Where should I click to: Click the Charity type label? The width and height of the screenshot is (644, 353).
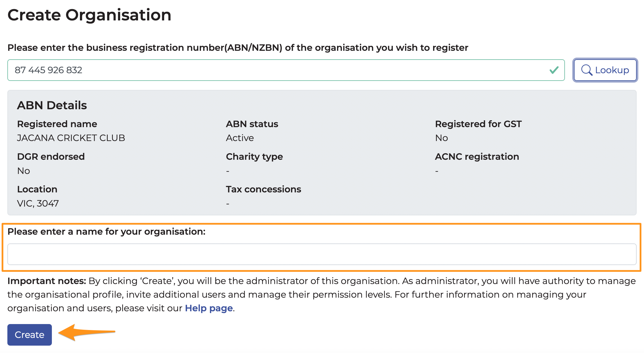(254, 157)
